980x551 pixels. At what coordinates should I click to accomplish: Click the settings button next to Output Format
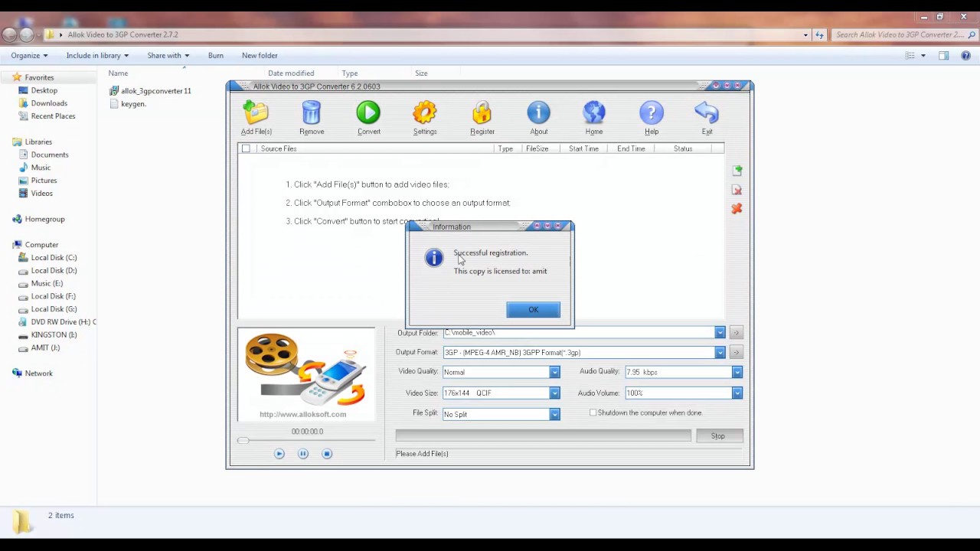(736, 353)
